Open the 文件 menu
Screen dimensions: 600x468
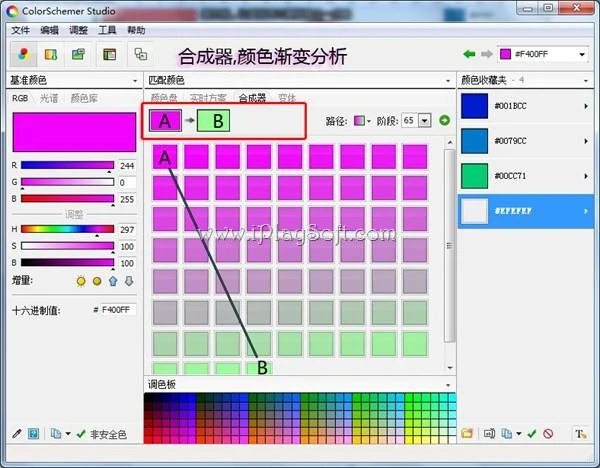20,30
